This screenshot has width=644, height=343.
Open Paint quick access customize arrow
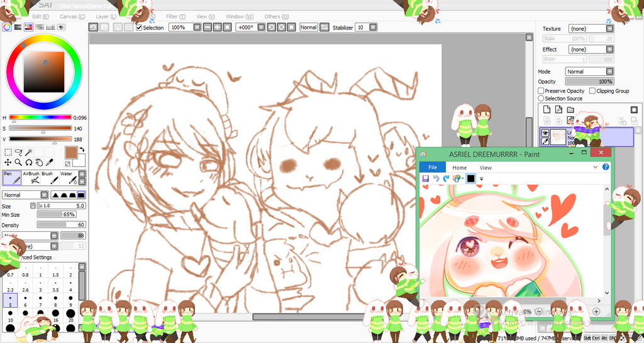point(481,179)
